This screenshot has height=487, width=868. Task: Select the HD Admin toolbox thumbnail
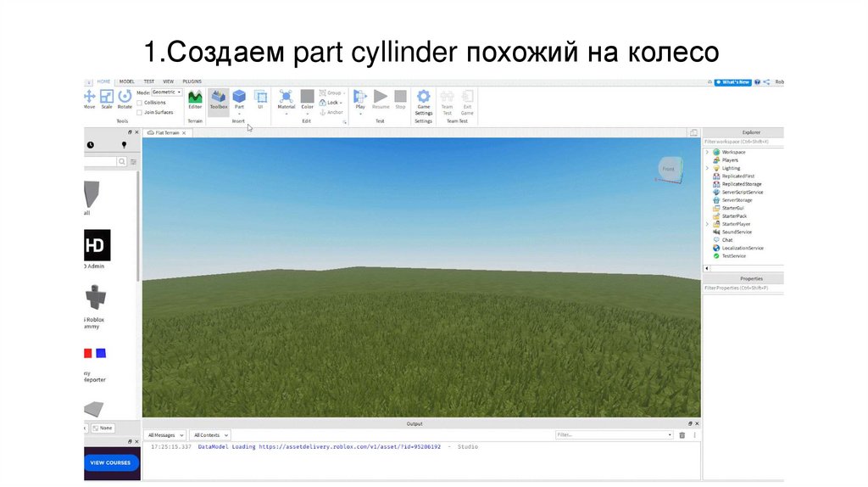pyautogui.click(x=97, y=245)
